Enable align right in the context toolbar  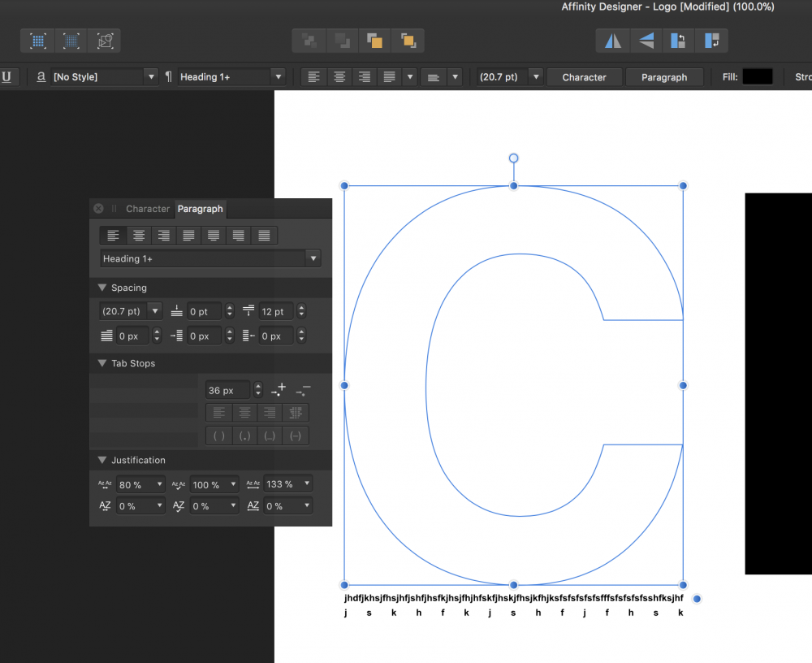tap(365, 77)
